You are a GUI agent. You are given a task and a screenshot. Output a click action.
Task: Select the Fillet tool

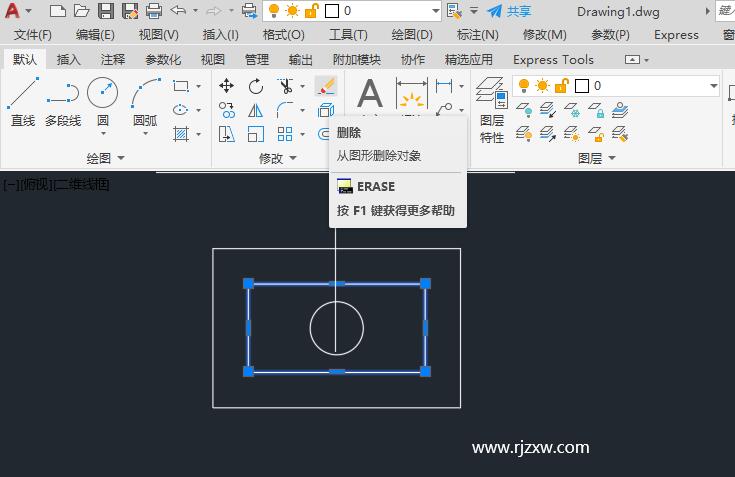(x=285, y=110)
